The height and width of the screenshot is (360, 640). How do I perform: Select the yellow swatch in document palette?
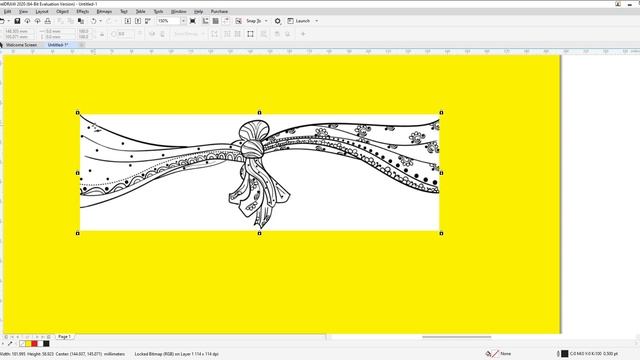click(28, 344)
